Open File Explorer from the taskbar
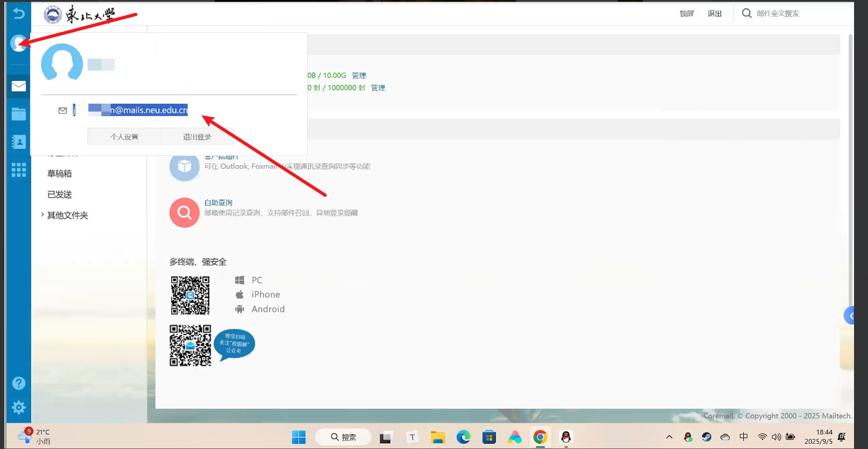Image resolution: width=868 pixels, height=449 pixels. click(438, 437)
